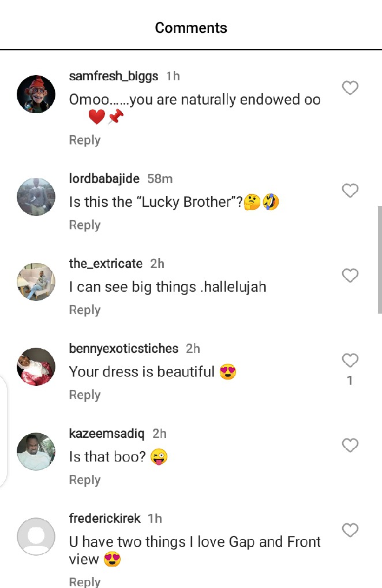Click the scrollbar on the right edge
Viewport: 382px width, 588px height.
click(379, 260)
